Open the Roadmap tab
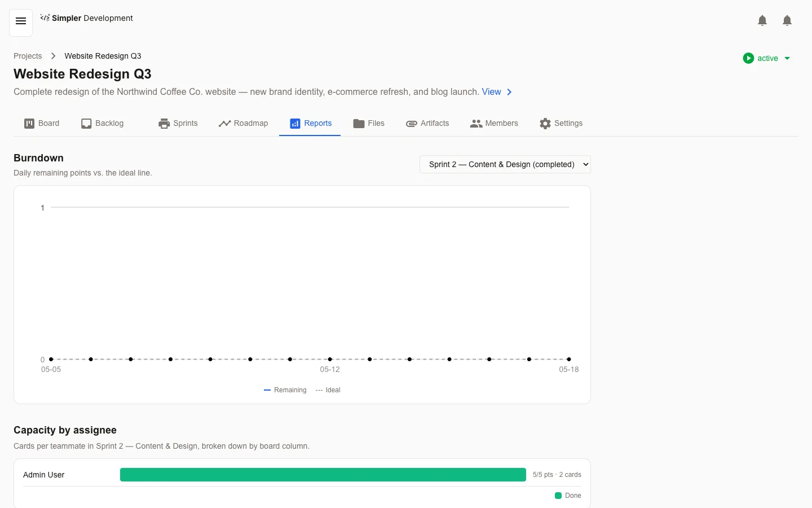The image size is (812, 508). coord(244,124)
